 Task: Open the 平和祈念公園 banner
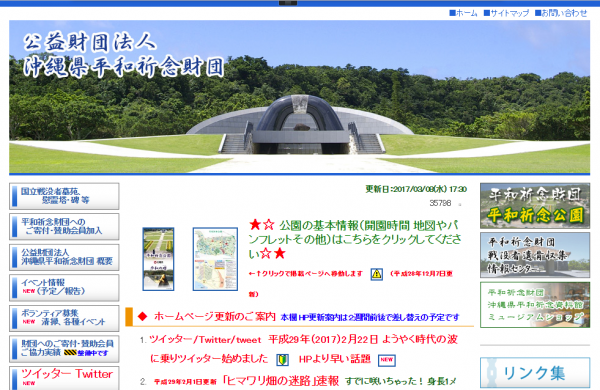point(535,206)
